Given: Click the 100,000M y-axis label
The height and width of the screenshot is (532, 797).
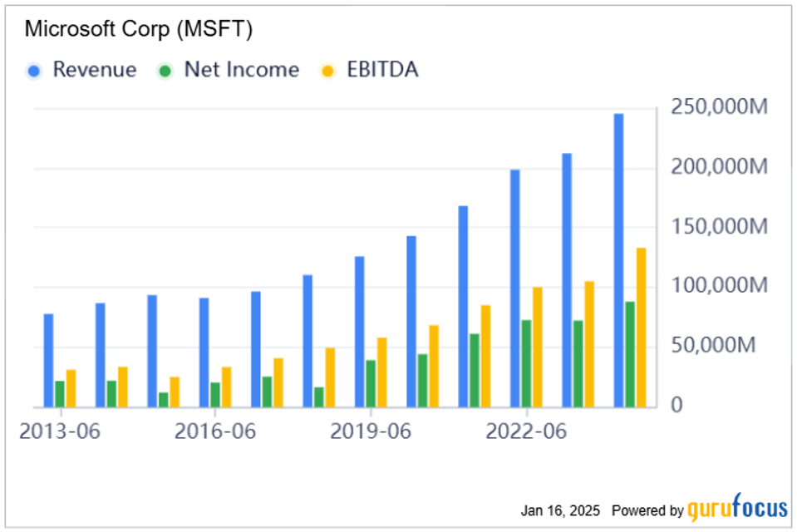Looking at the screenshot, I should coord(721,287).
